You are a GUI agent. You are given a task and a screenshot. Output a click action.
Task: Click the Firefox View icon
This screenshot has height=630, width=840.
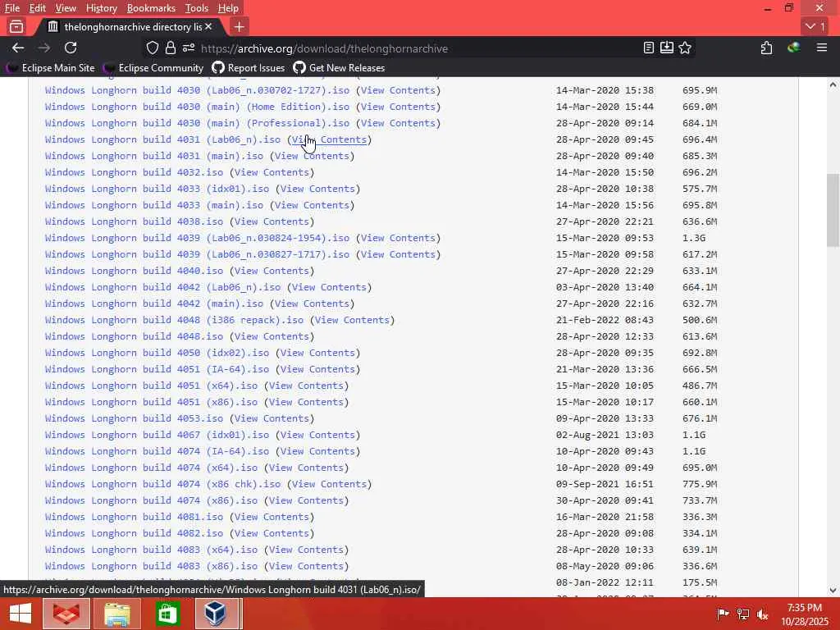click(16, 26)
